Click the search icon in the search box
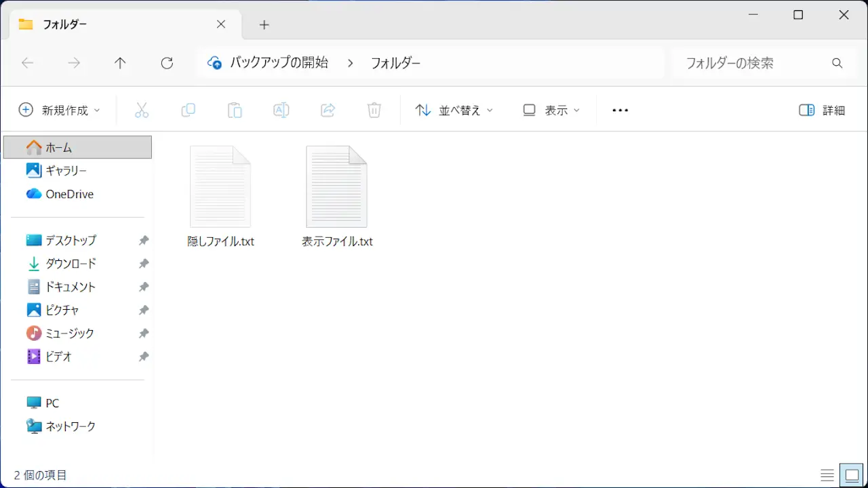Image resolution: width=868 pixels, height=488 pixels. coord(837,63)
